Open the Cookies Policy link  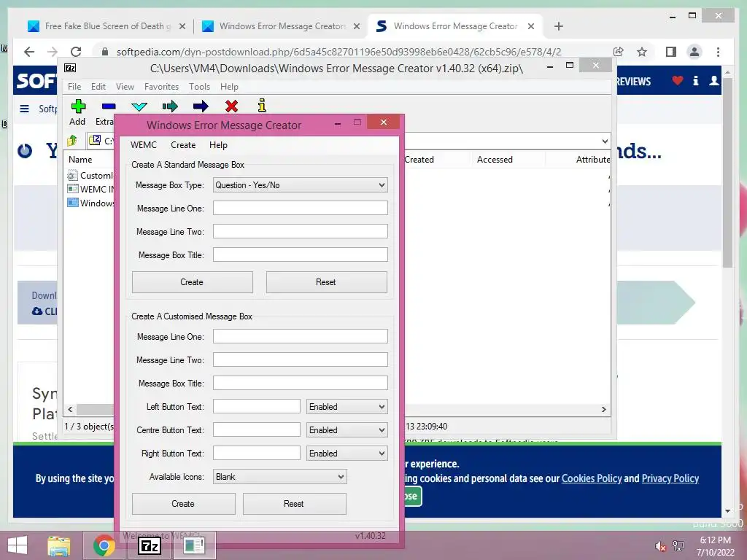591,478
